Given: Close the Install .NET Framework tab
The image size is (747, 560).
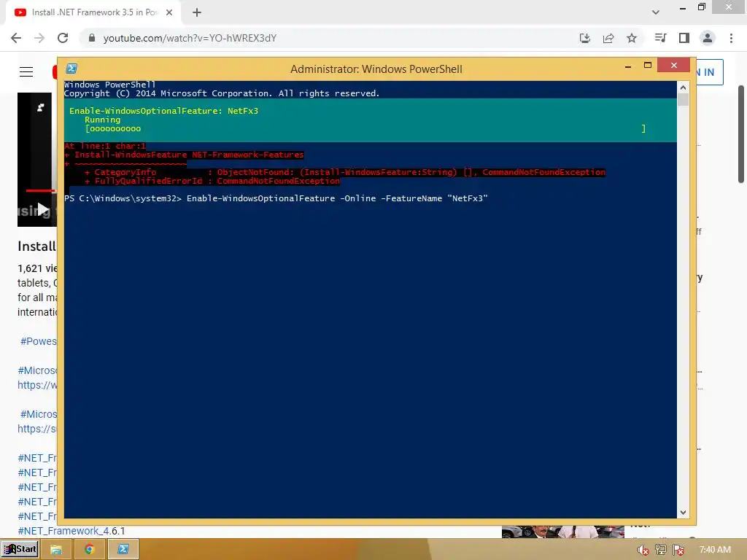Looking at the screenshot, I should point(169,12).
